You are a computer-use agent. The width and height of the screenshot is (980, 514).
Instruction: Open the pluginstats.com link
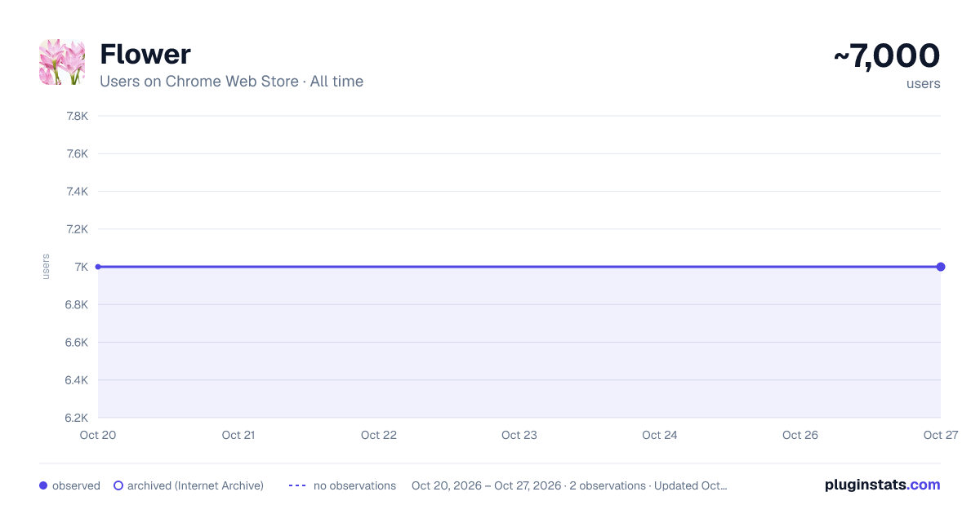click(883, 485)
